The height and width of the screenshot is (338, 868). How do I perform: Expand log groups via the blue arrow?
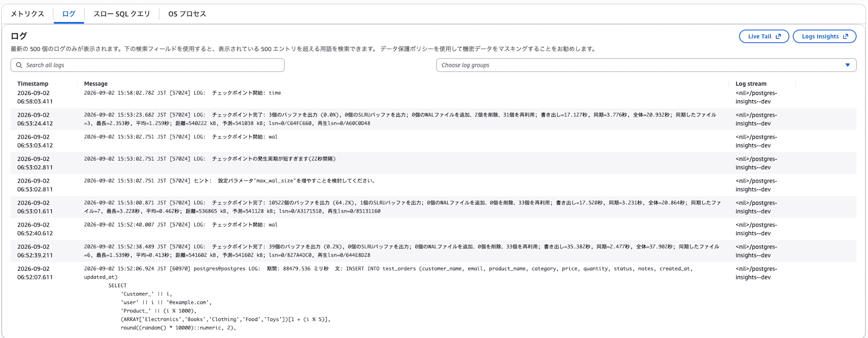tap(848, 65)
